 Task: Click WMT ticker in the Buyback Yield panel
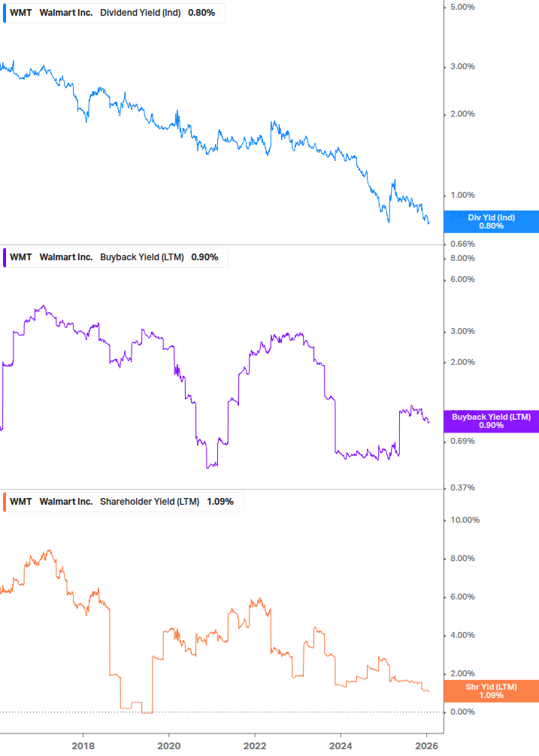pyautogui.click(x=21, y=257)
